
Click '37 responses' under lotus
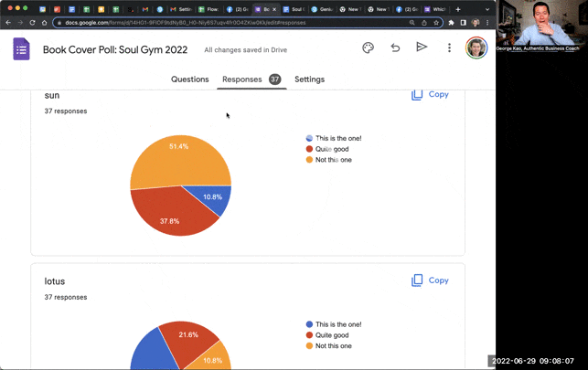pyautogui.click(x=66, y=297)
